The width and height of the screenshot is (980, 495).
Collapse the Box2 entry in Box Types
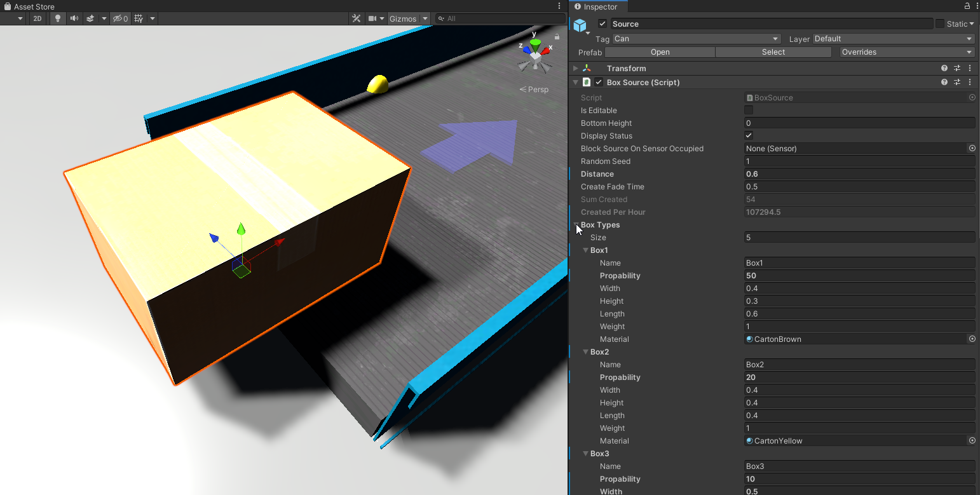coord(585,352)
